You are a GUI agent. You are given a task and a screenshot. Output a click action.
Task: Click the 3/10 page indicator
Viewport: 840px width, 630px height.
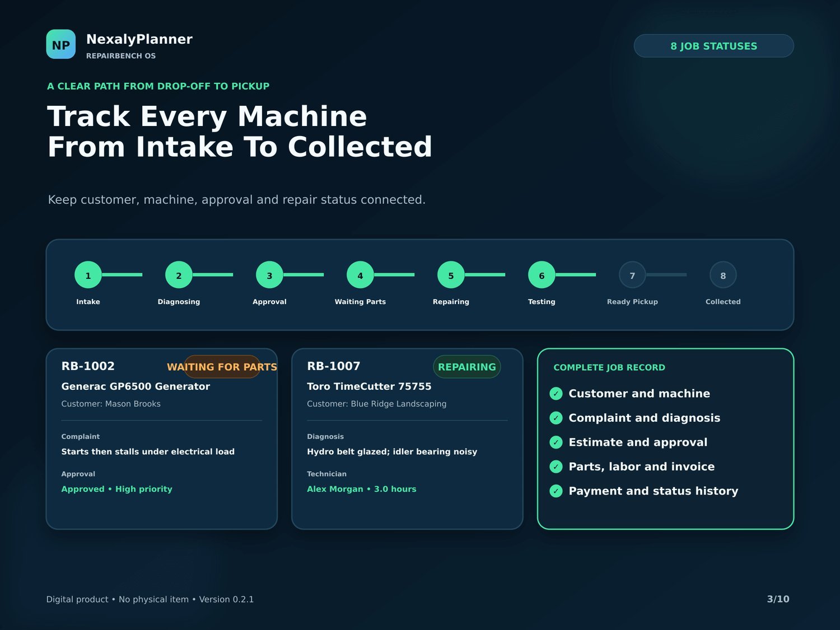coord(778,599)
